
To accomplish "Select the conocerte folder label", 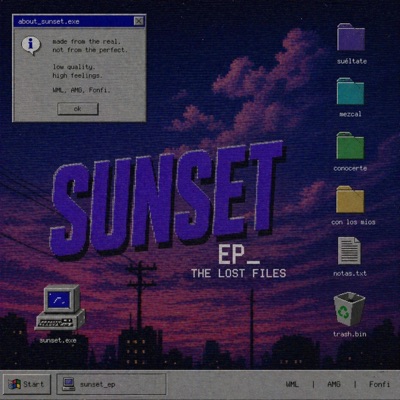I will (x=350, y=168).
